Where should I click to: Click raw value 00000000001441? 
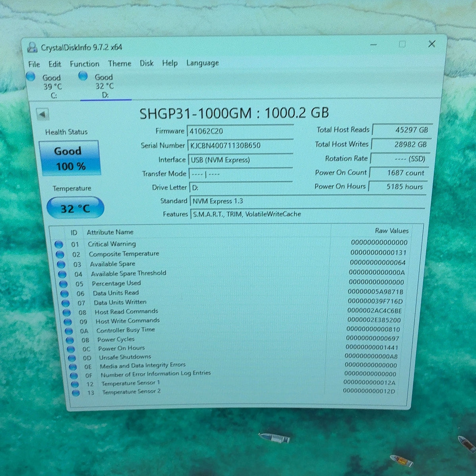click(372, 347)
